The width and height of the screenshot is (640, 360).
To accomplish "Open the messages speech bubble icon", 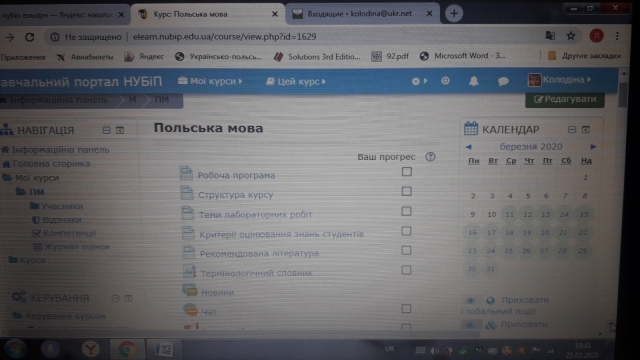I will pos(503,81).
